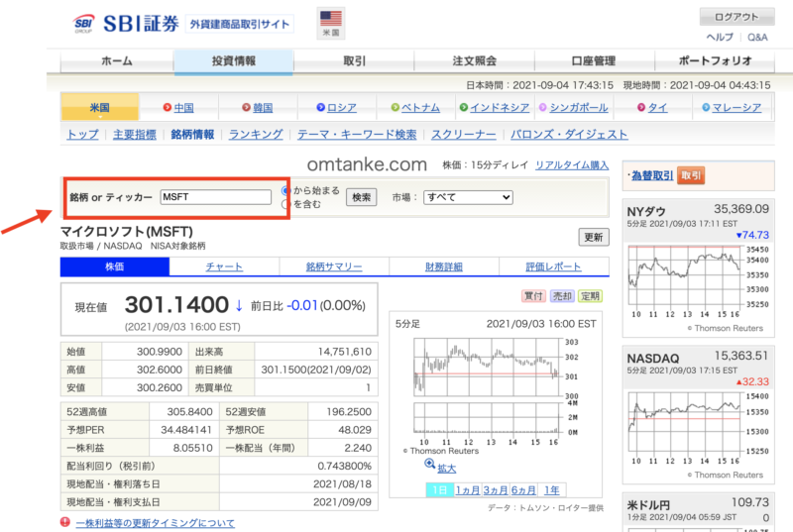Switch to the 財務詳細 tab
Screen dimensions: 793x532
click(444, 266)
